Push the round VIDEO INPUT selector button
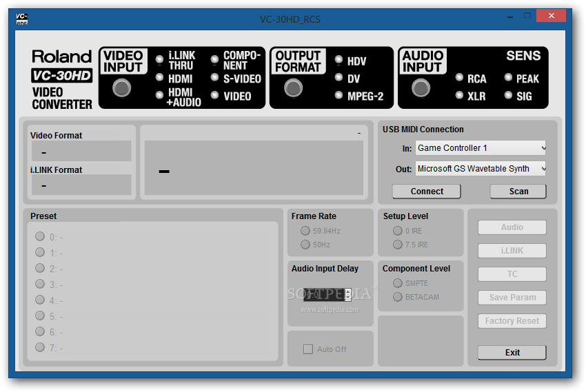This screenshot has width=586, height=392. 122,88
